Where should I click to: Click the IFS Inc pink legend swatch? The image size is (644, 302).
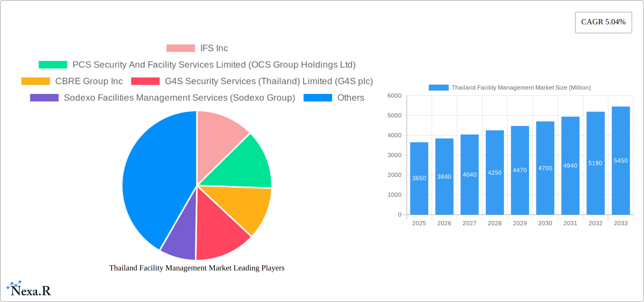pos(180,48)
